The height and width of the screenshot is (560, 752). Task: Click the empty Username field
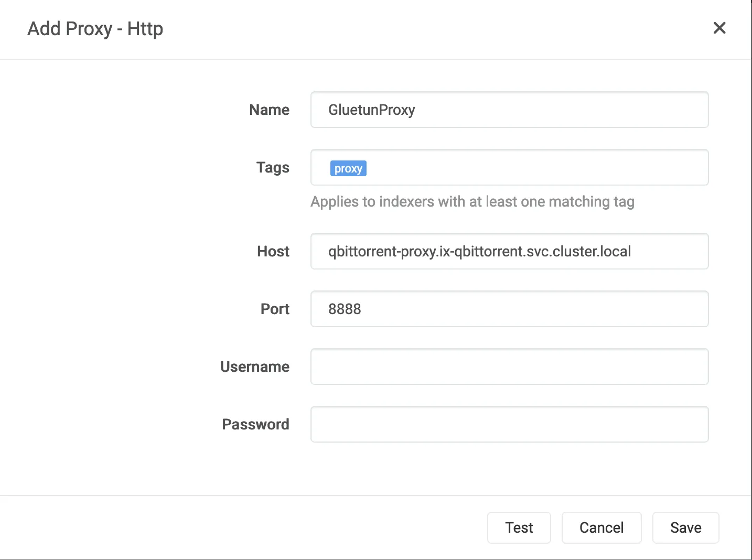point(509,367)
